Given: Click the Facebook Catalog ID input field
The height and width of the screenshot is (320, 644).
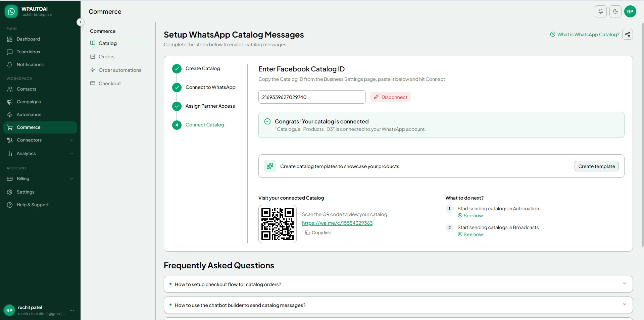Looking at the screenshot, I should click(x=312, y=97).
